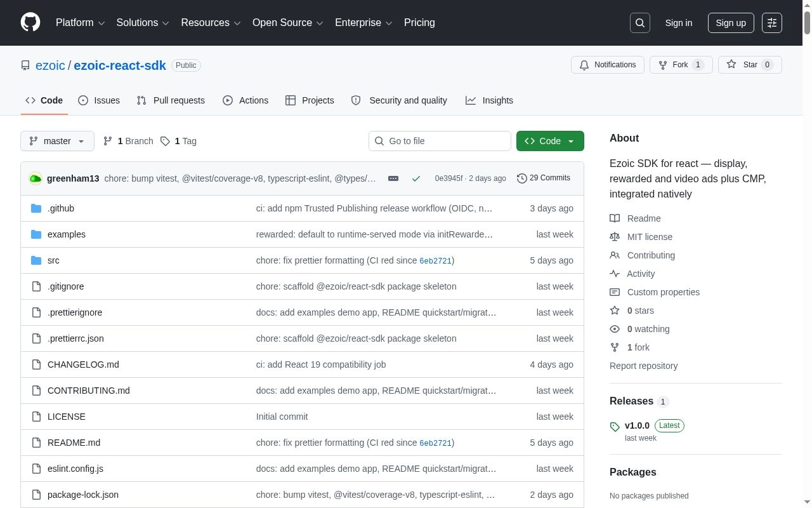The image size is (812, 508).
Task: Open the .prettierignore file
Action: (75, 312)
